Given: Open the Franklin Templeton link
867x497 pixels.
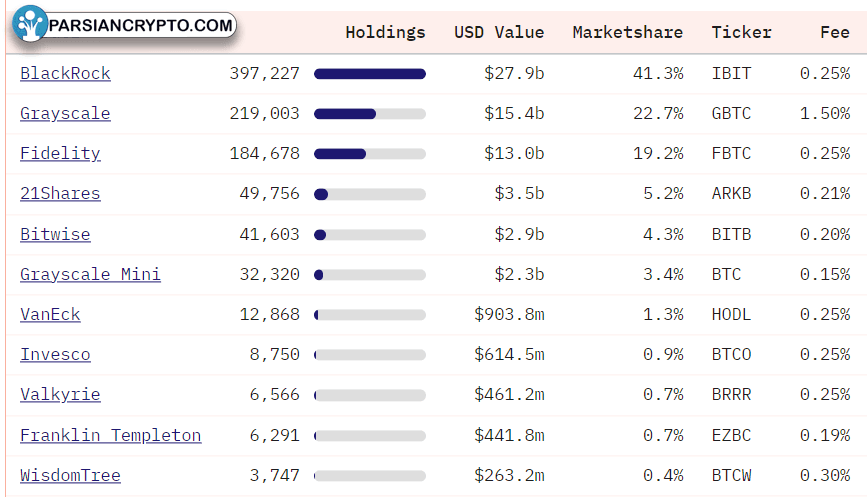Looking at the screenshot, I should tap(111, 436).
